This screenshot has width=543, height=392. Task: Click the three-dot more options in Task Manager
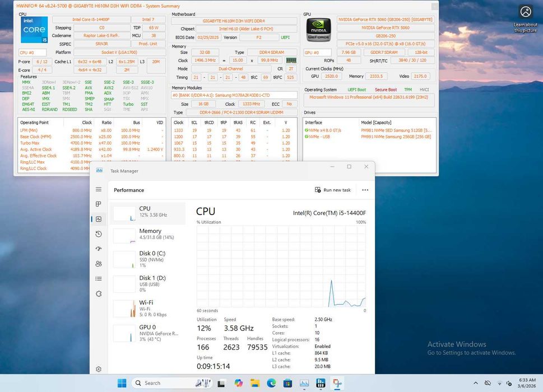click(x=365, y=190)
